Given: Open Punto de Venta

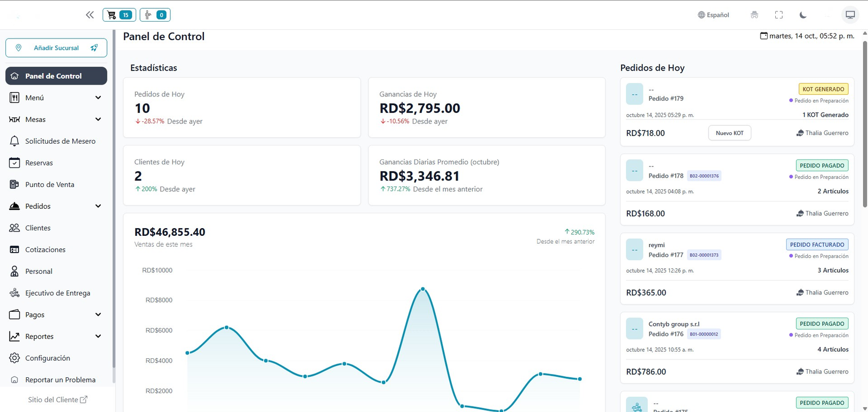Looking at the screenshot, I should click(56, 184).
